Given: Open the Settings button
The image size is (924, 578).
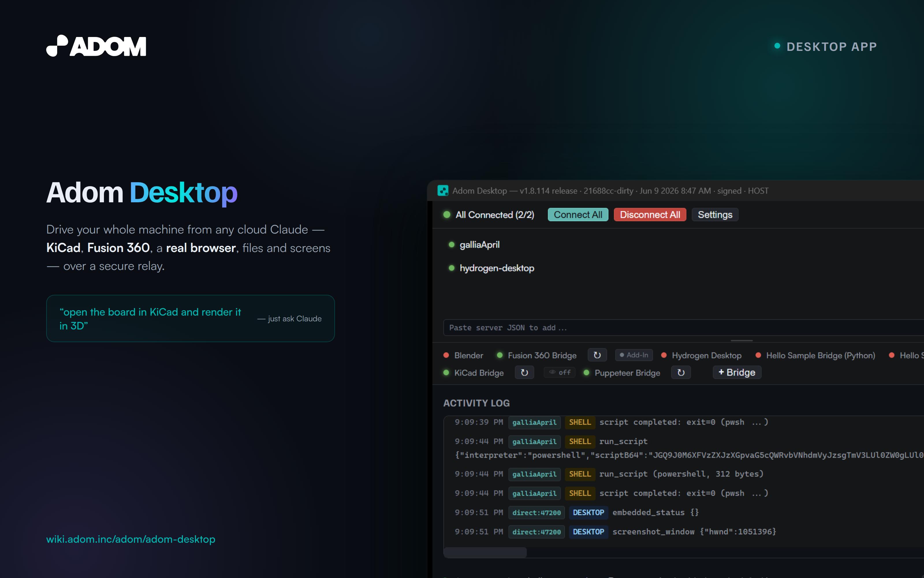Looking at the screenshot, I should (715, 215).
